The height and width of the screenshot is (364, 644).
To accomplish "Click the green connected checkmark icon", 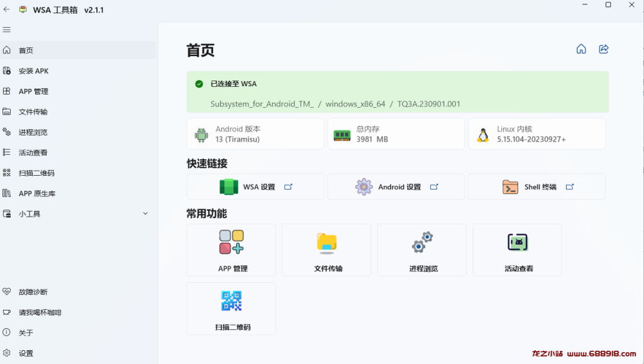I will click(199, 84).
